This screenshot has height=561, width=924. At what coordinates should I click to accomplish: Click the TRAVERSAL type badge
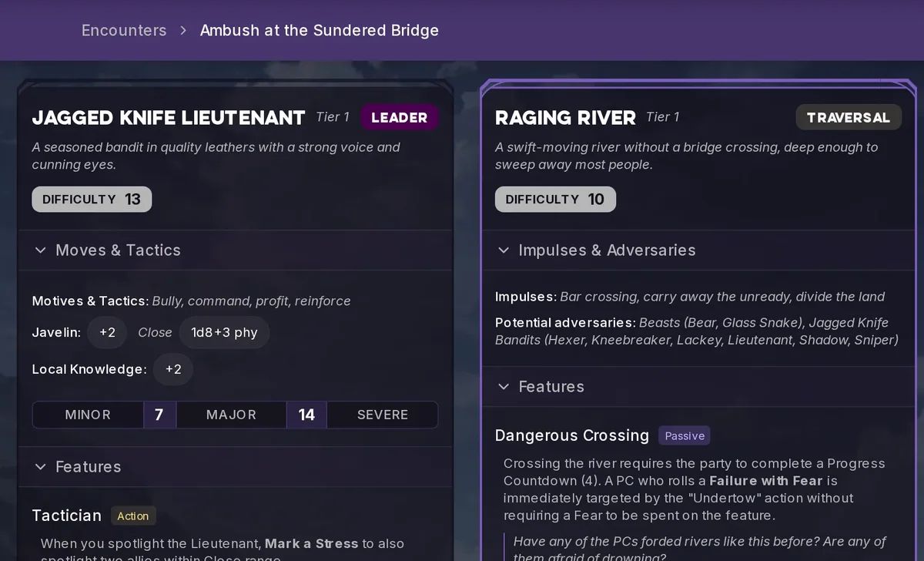coord(849,117)
